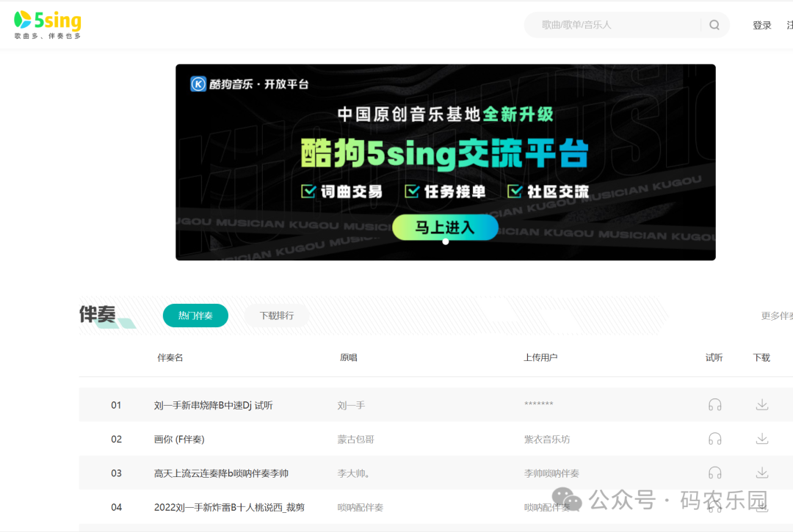The height and width of the screenshot is (532, 793).
Task: Click the 5sing logo
Action: tap(48, 25)
